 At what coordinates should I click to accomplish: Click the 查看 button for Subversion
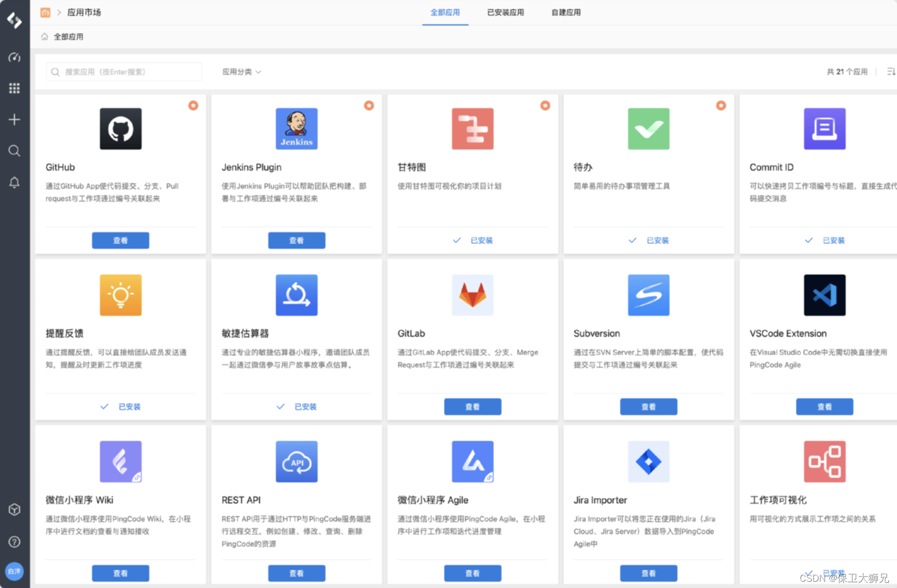click(648, 407)
